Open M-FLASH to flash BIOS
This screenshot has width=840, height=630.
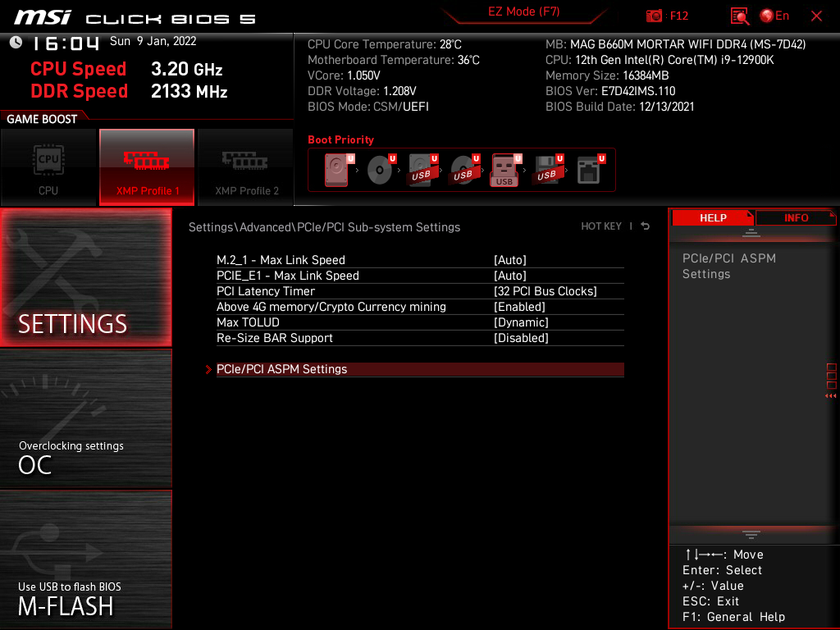[85, 559]
